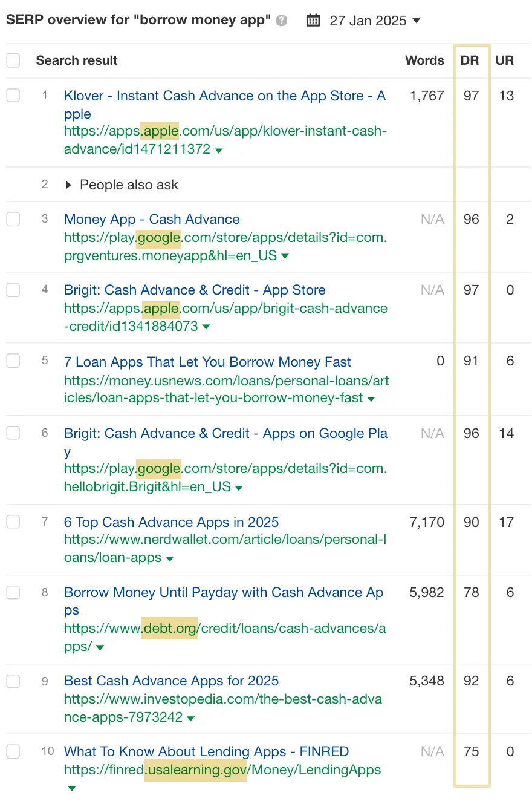Open Brigit: Cash Advance & Credit - App Store title
This screenshot has height=804, width=532.
coord(195,290)
